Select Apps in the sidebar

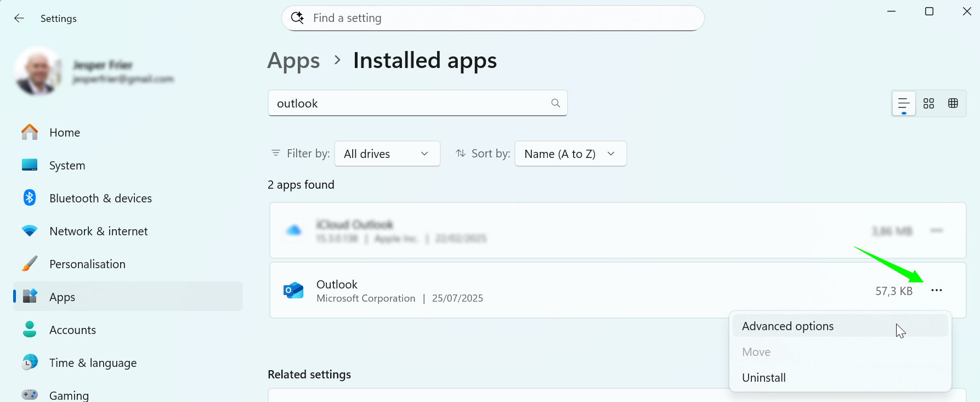point(128,297)
